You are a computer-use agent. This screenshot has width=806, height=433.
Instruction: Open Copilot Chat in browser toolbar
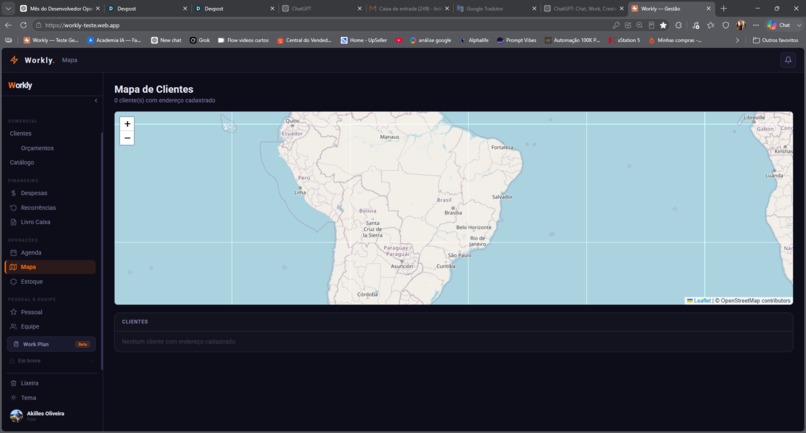pyautogui.click(x=779, y=25)
